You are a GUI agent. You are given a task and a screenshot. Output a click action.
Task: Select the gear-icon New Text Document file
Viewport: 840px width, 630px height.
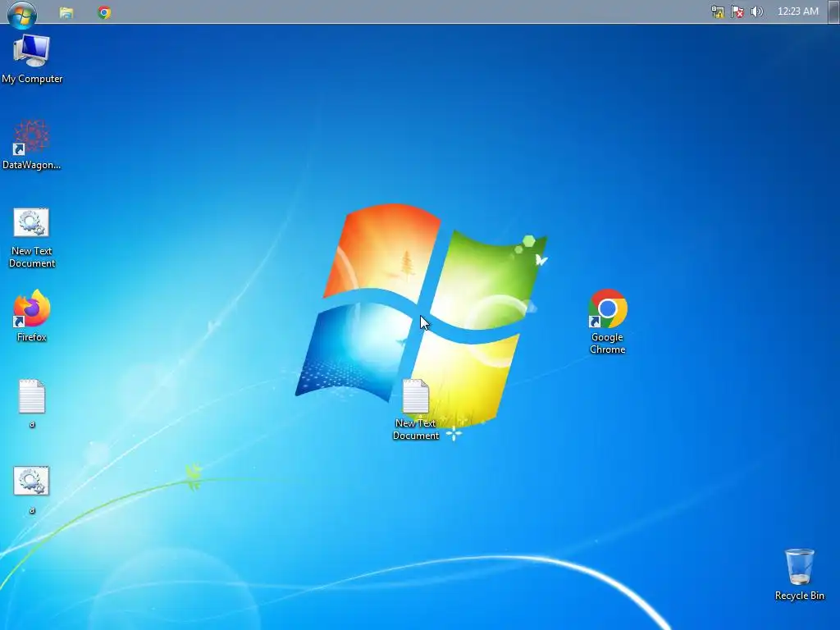click(x=32, y=237)
